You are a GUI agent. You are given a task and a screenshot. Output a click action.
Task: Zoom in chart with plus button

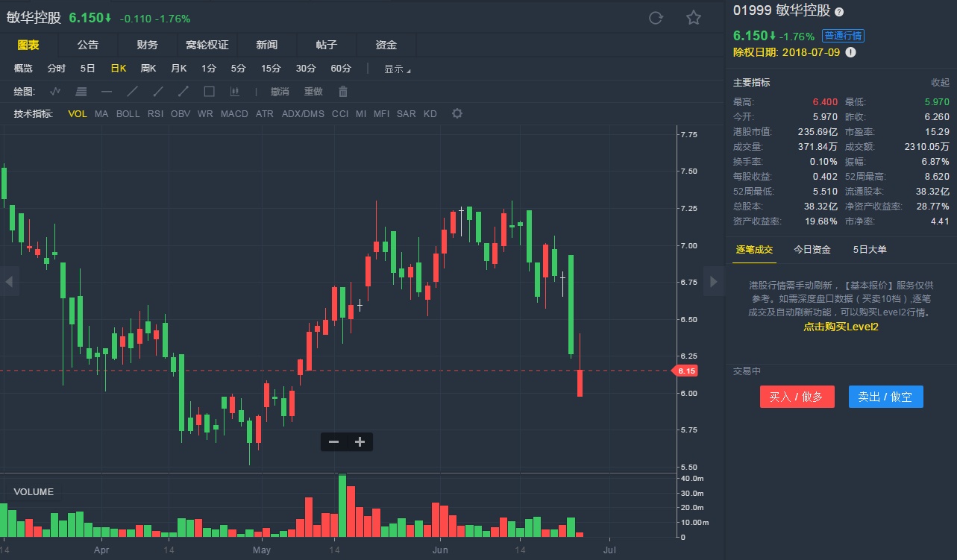click(x=360, y=442)
